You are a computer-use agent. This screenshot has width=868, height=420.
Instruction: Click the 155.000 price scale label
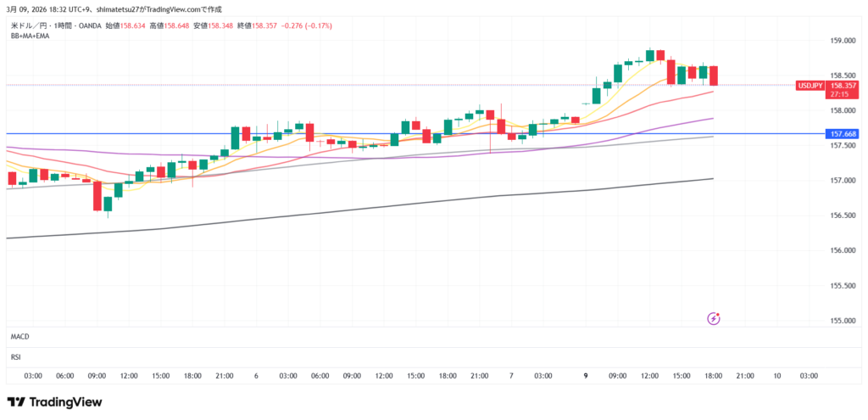pyautogui.click(x=841, y=321)
